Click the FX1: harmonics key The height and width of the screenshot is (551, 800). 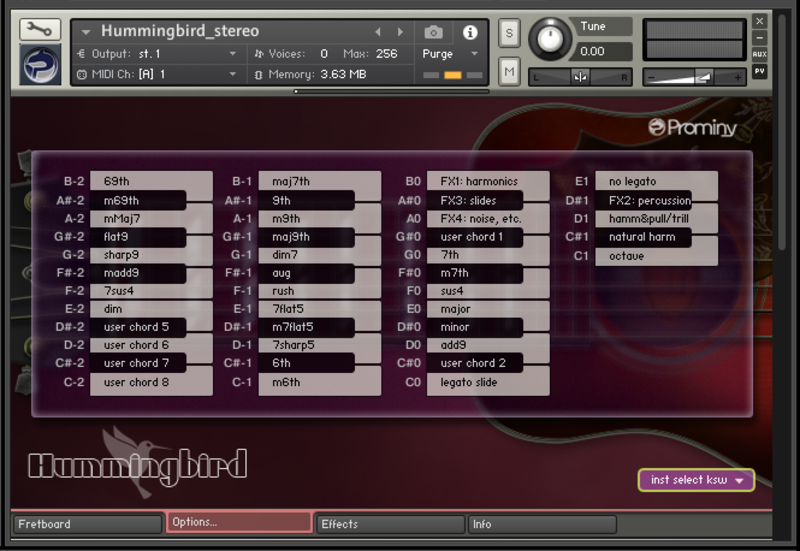tap(488, 181)
